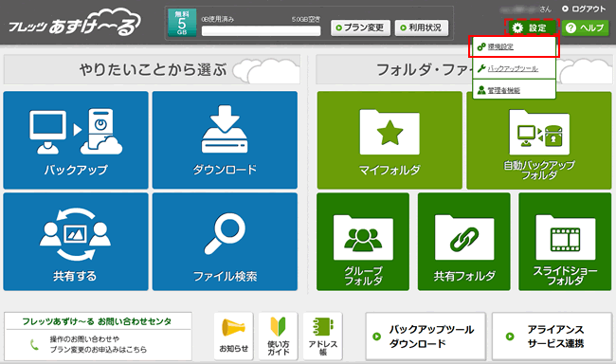Image resolution: width=616 pixels, height=364 pixels.
Task: Open 自動バックアップフォルダ tile
Action: click(539, 140)
